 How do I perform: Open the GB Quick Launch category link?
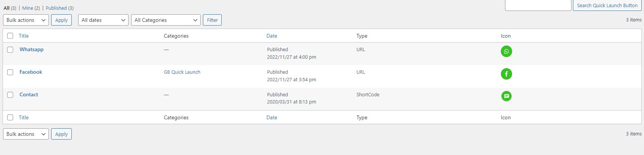182,72
